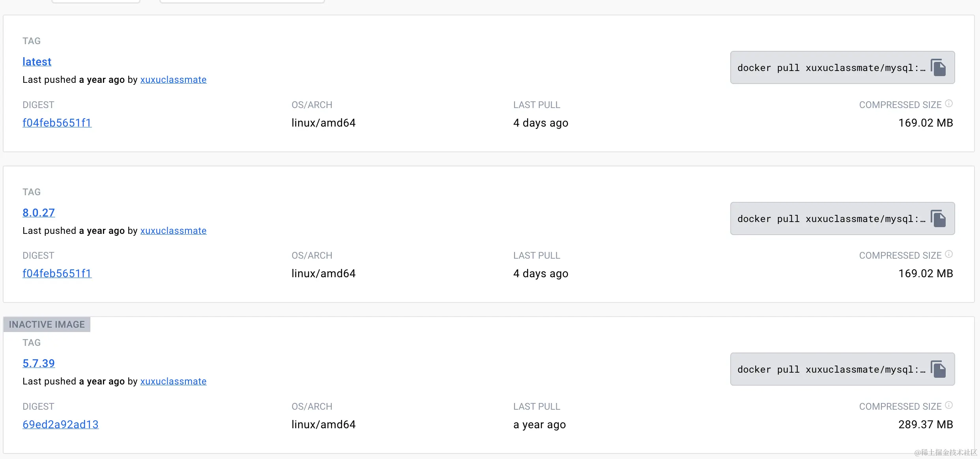Image resolution: width=980 pixels, height=459 pixels.
Task: Open the 8.0.27 tag details page
Action: tap(38, 213)
